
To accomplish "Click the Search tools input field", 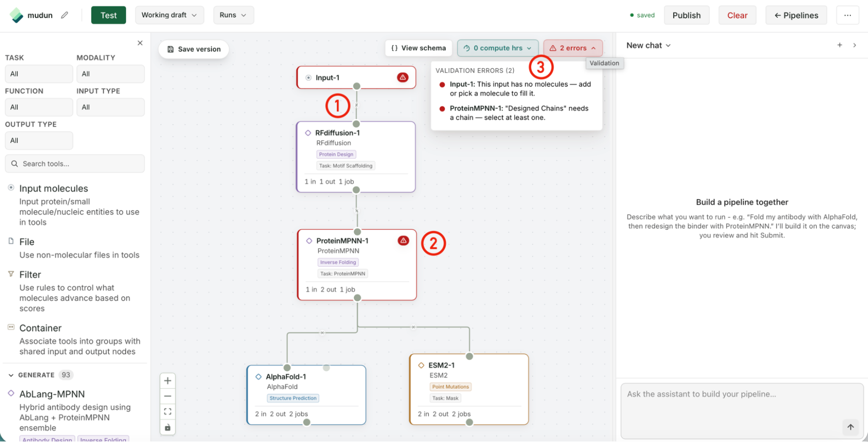I will pos(75,164).
